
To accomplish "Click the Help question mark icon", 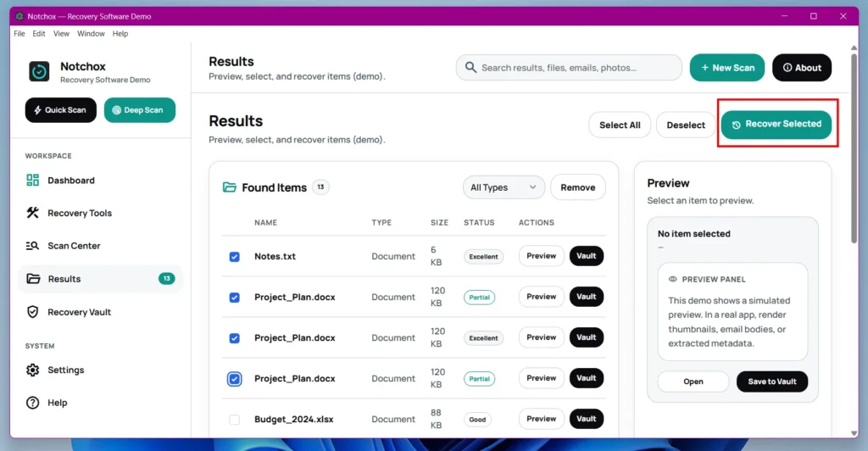I will 33,403.
